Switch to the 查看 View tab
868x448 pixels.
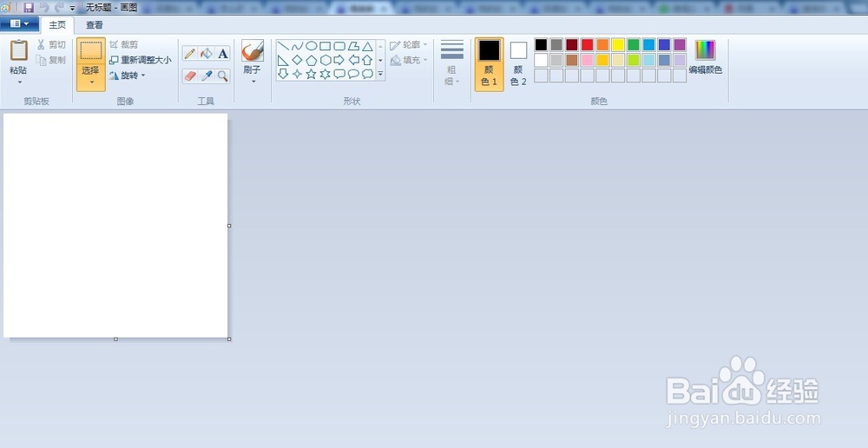(x=94, y=25)
